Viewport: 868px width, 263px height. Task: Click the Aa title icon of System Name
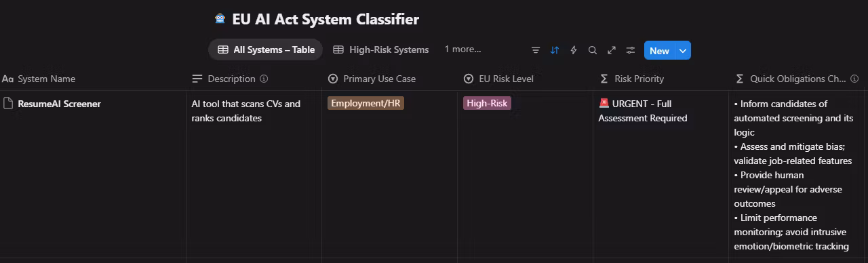tap(8, 79)
